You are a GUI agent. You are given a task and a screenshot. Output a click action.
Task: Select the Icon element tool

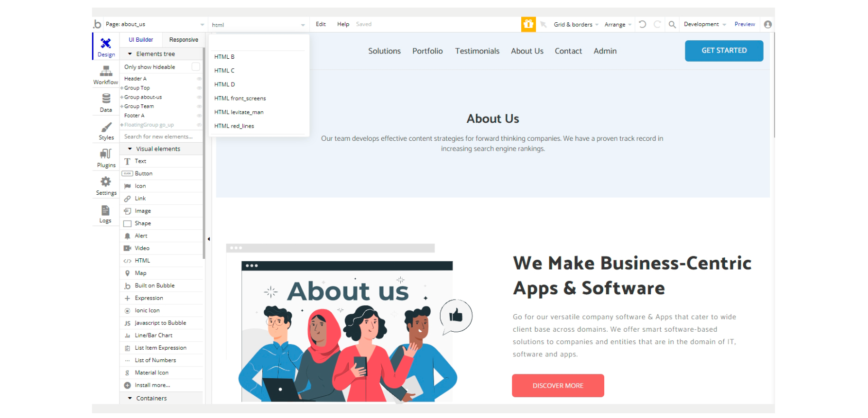[162, 186]
